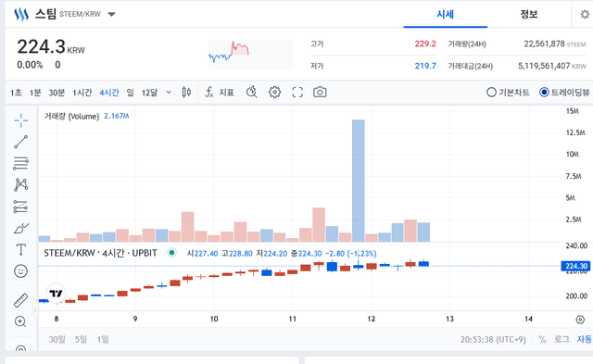The image size is (593, 364).
Task: Open the emoji icons tool
Action: [x=20, y=271]
